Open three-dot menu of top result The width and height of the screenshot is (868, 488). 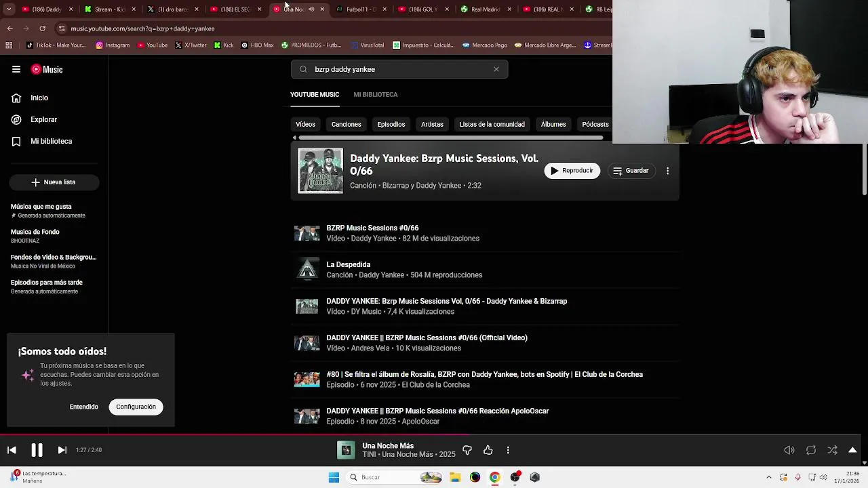[667, 171]
